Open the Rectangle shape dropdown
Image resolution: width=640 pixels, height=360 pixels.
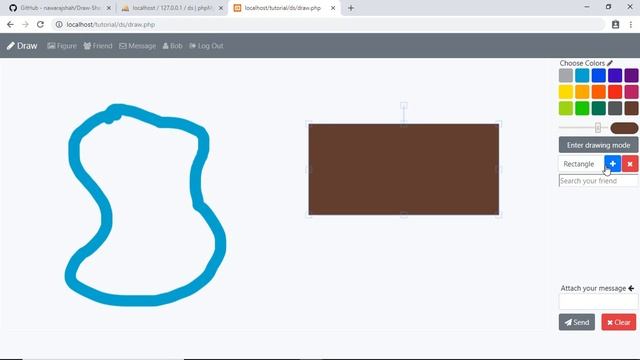point(581,164)
